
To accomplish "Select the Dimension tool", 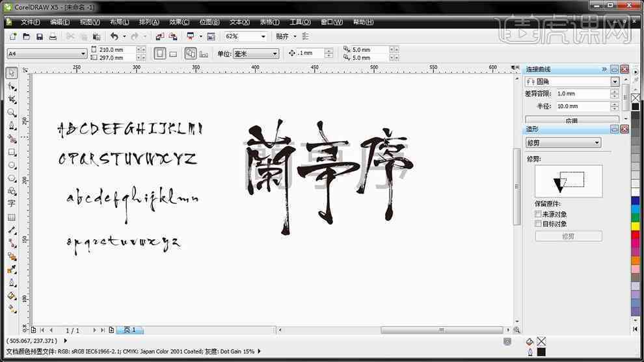I will click(x=12, y=230).
